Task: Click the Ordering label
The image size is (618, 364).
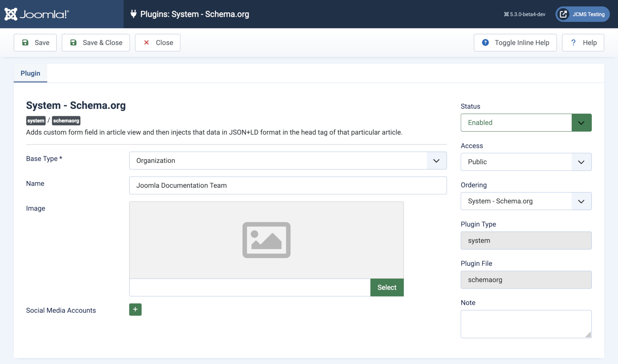Action: click(x=474, y=185)
